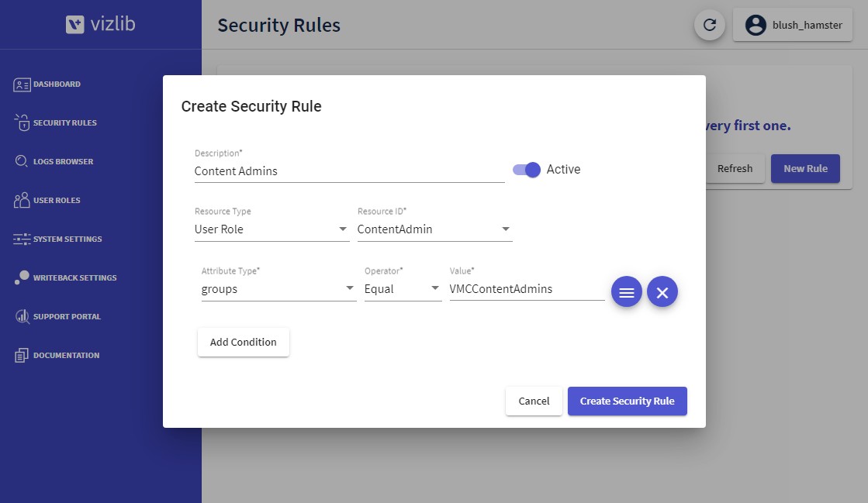The height and width of the screenshot is (503, 868).
Task: Click the condition reorder hamburger button
Action: 627,291
